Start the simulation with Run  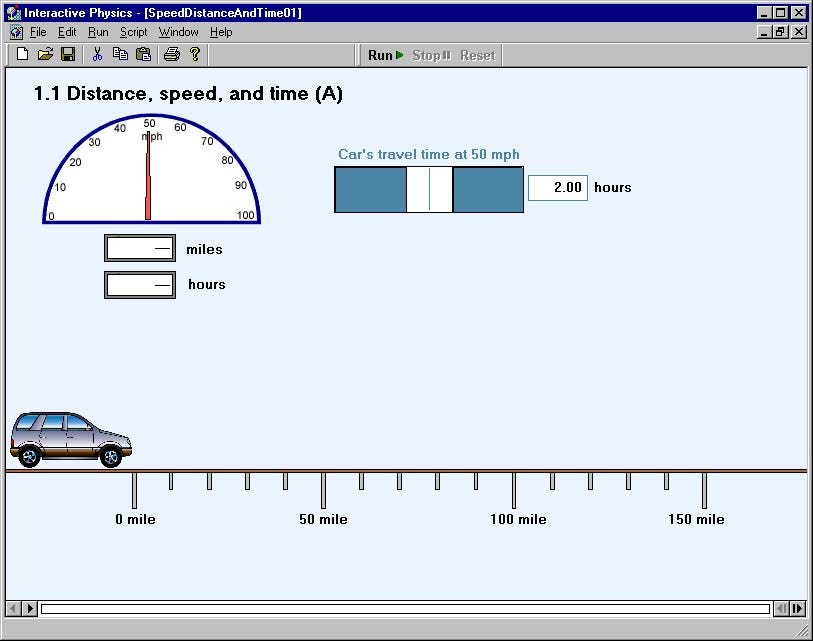385,55
